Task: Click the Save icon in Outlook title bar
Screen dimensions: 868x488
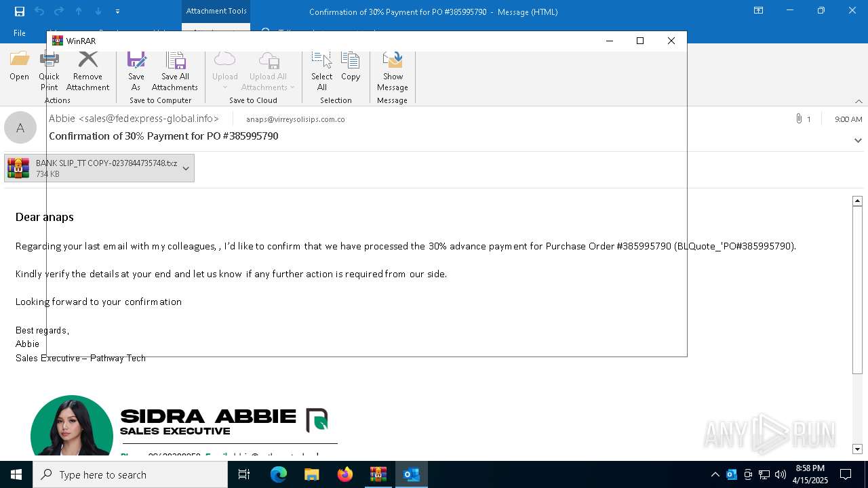Action: click(x=20, y=12)
